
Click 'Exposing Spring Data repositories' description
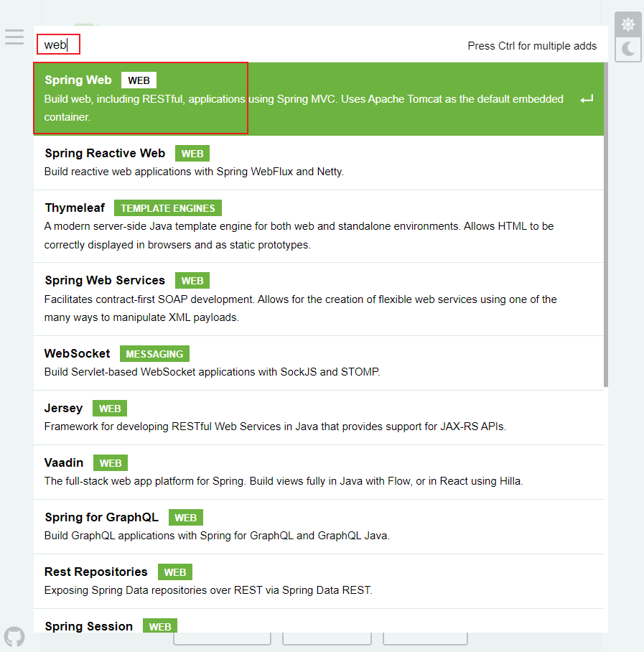[208, 590]
